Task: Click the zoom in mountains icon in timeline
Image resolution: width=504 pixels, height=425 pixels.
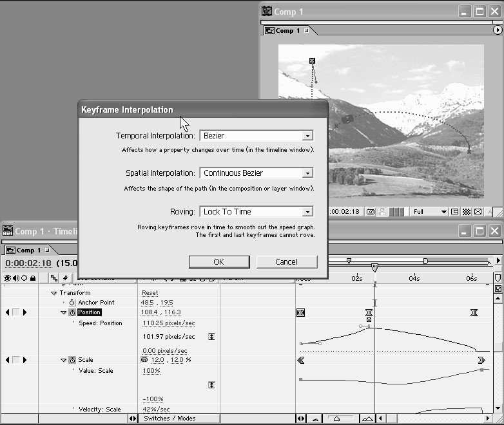Action: click(367, 419)
